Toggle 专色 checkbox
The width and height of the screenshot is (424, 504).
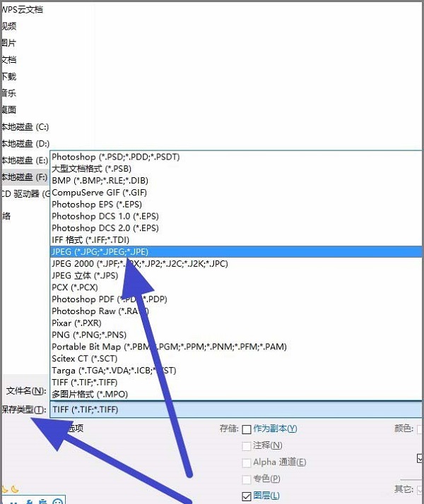pos(247,479)
